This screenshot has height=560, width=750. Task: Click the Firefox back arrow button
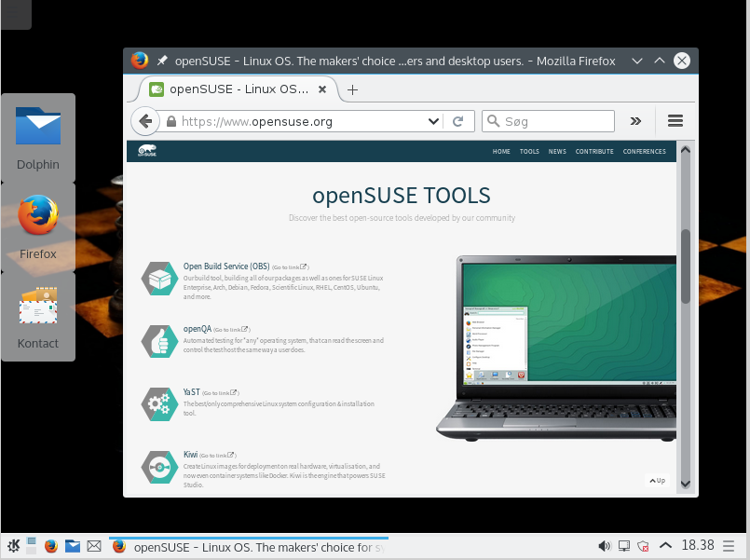point(145,121)
